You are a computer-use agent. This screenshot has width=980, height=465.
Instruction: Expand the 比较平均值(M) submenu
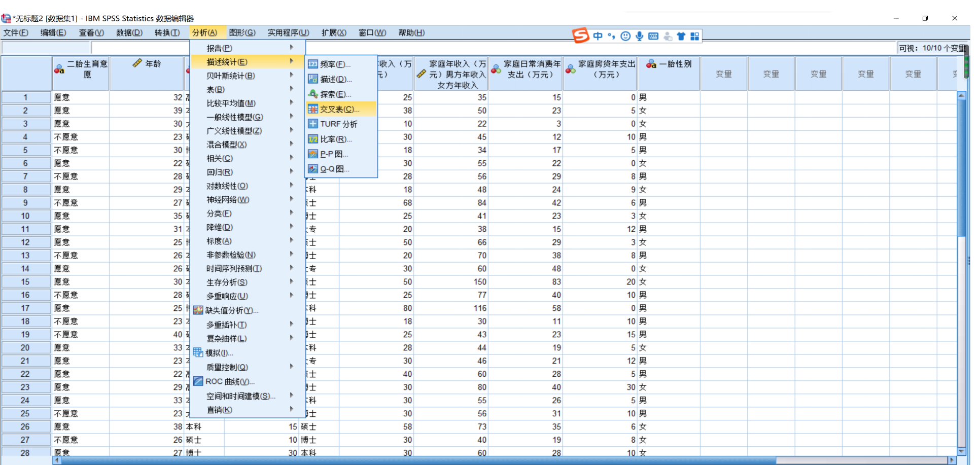point(248,103)
